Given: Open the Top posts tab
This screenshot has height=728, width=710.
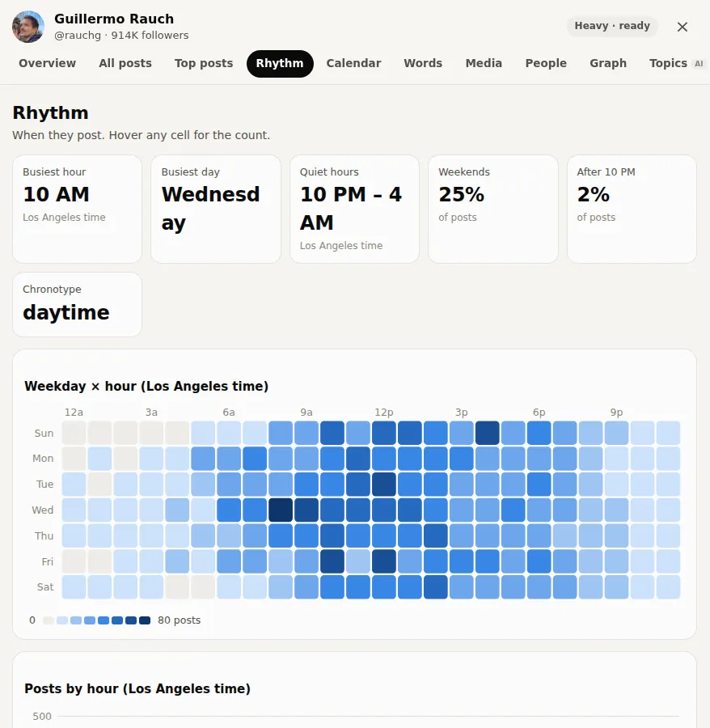Looking at the screenshot, I should [204, 63].
